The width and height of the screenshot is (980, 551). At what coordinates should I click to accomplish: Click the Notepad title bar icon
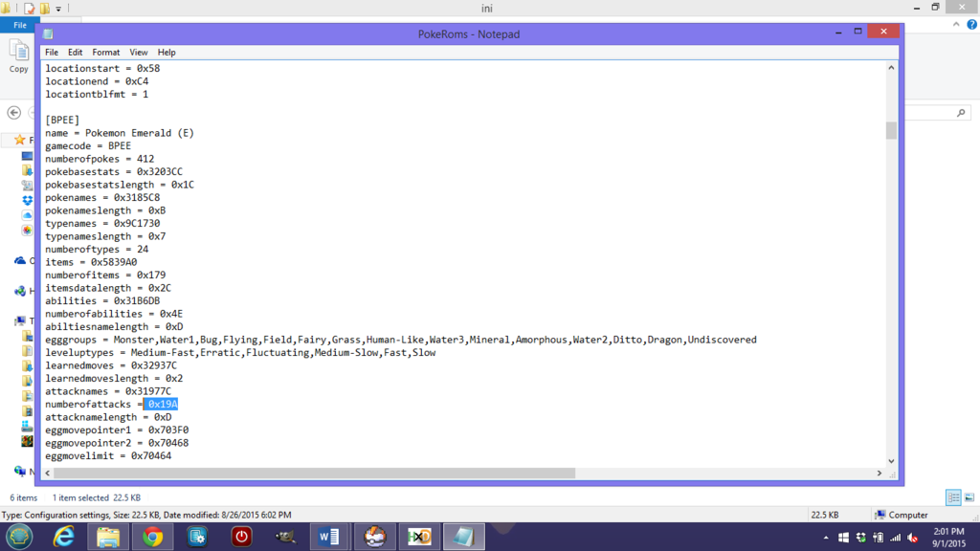[x=48, y=33]
